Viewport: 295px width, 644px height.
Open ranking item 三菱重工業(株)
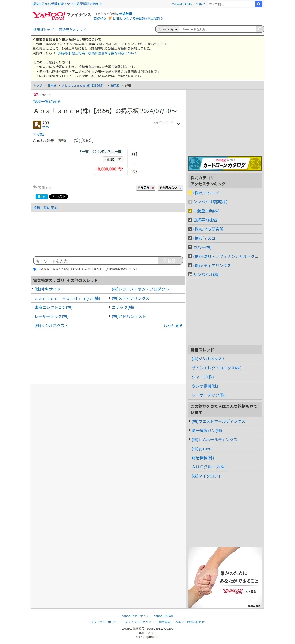point(206,211)
